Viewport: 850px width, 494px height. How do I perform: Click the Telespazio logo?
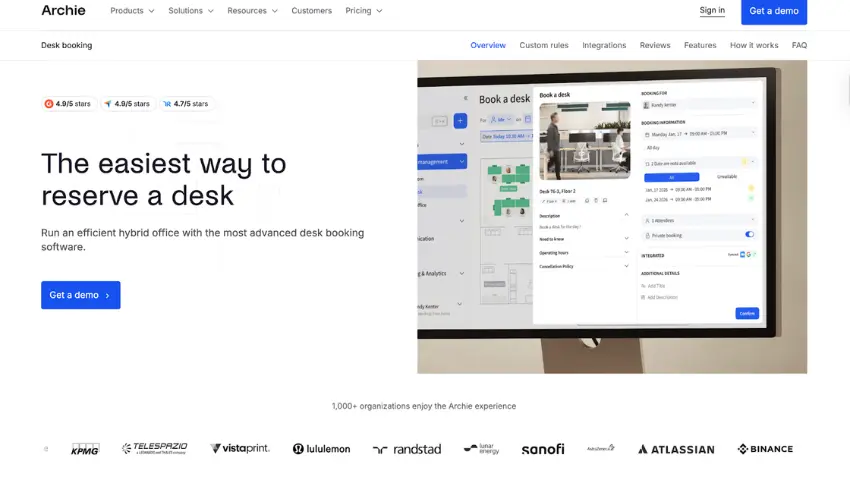[x=154, y=448]
